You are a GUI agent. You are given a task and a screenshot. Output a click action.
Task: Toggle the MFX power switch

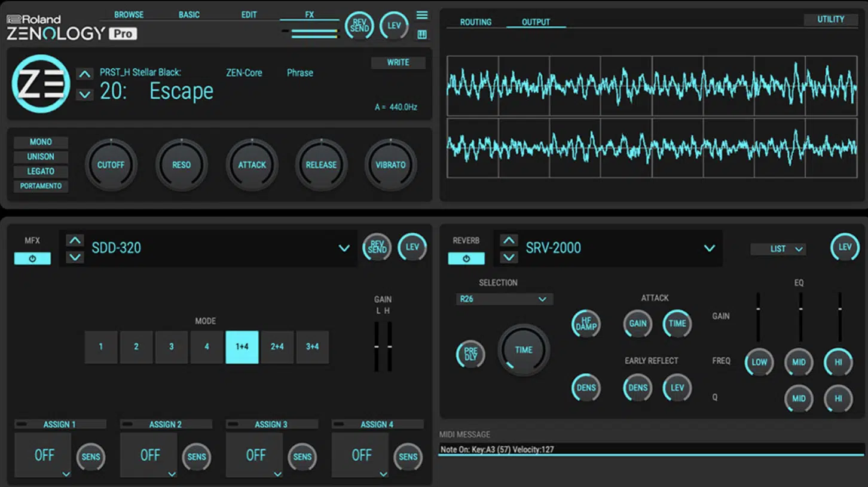(x=32, y=258)
